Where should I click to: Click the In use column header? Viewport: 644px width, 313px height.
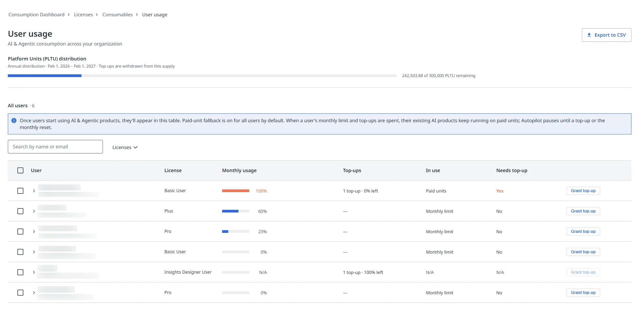[x=433, y=170]
